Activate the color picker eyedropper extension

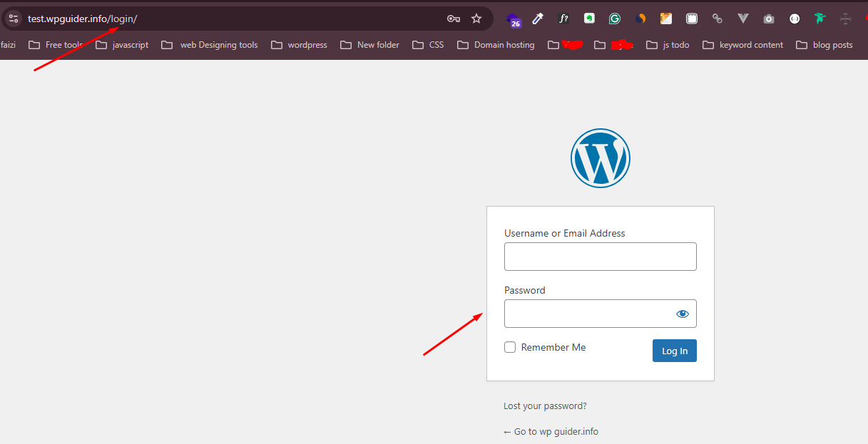(538, 19)
